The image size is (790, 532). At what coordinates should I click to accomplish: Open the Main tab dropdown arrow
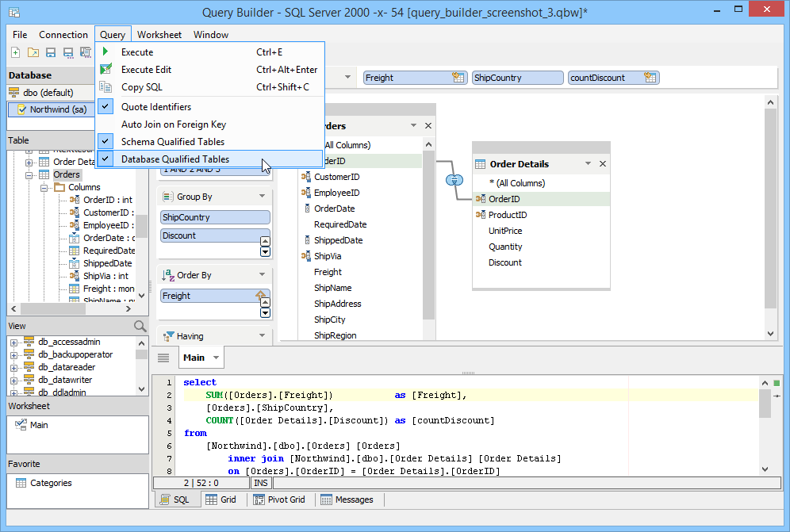217,358
